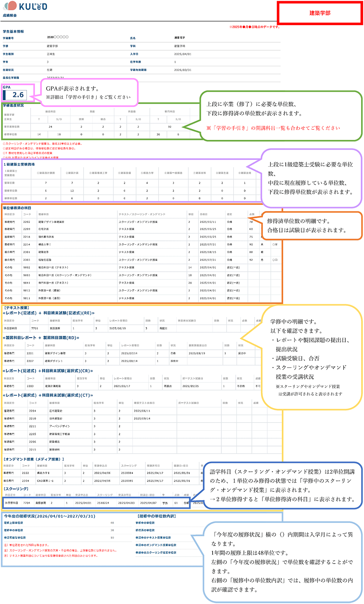Image resolution: width=364 pixels, height=604 pixels.
Task: Click the 正科生 student type value
Action: 51,54
